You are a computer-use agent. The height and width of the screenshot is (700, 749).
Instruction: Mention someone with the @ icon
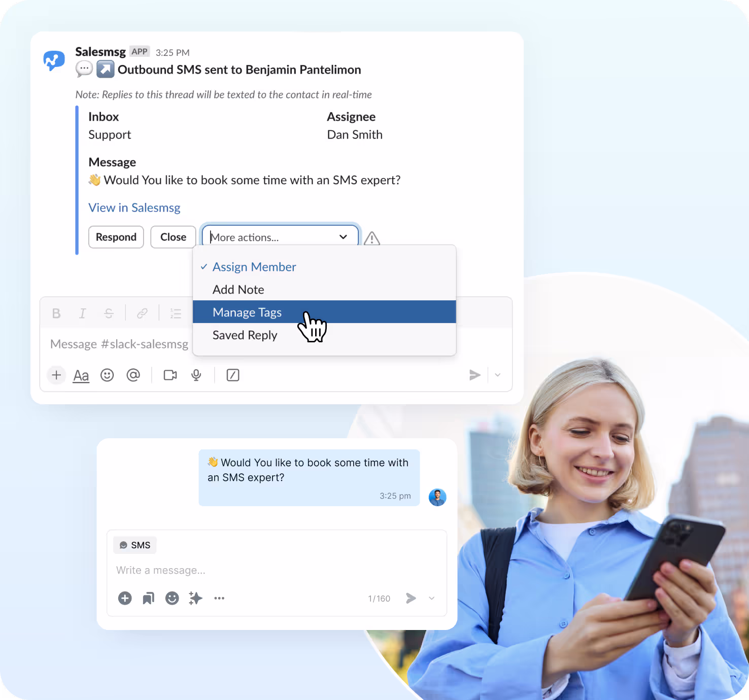[x=133, y=375]
